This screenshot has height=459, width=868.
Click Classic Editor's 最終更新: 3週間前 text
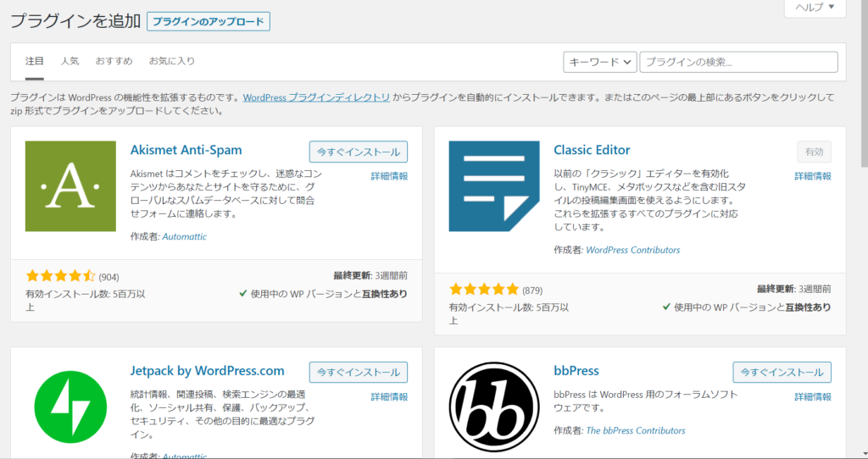coord(793,289)
